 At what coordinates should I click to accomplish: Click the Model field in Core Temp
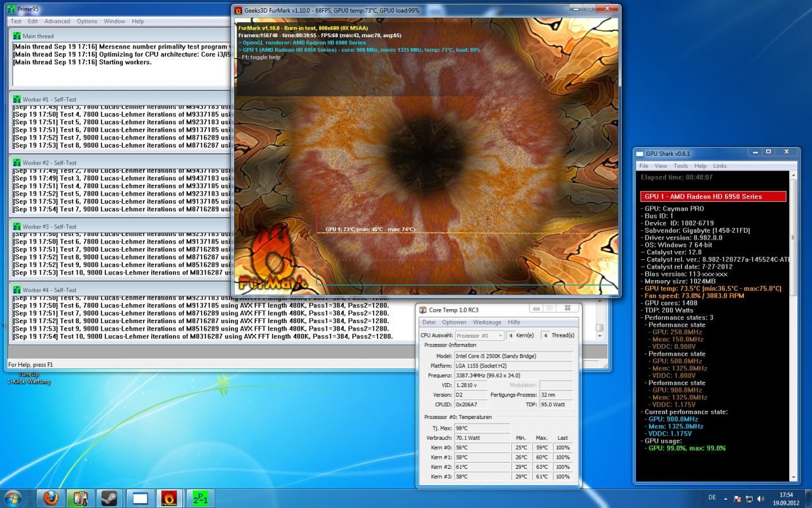click(x=513, y=356)
